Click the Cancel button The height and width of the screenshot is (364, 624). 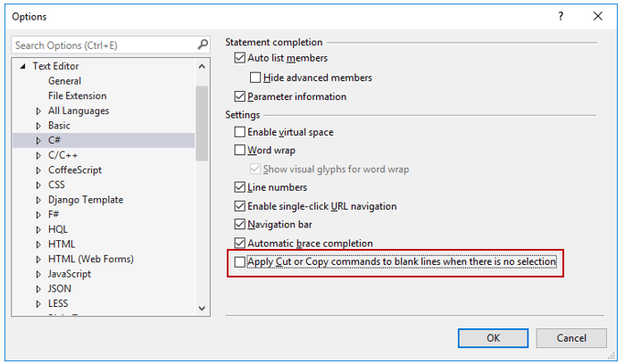point(571,338)
